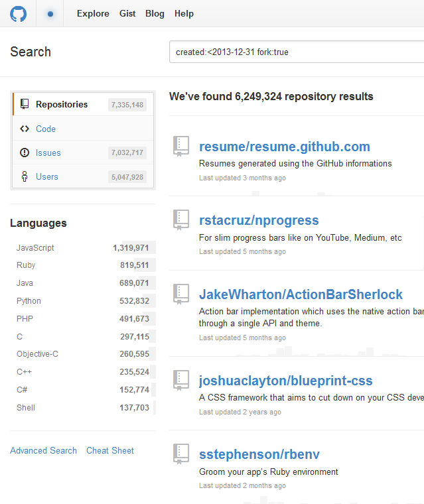Open the blue notifications dot indicator

click(50, 13)
